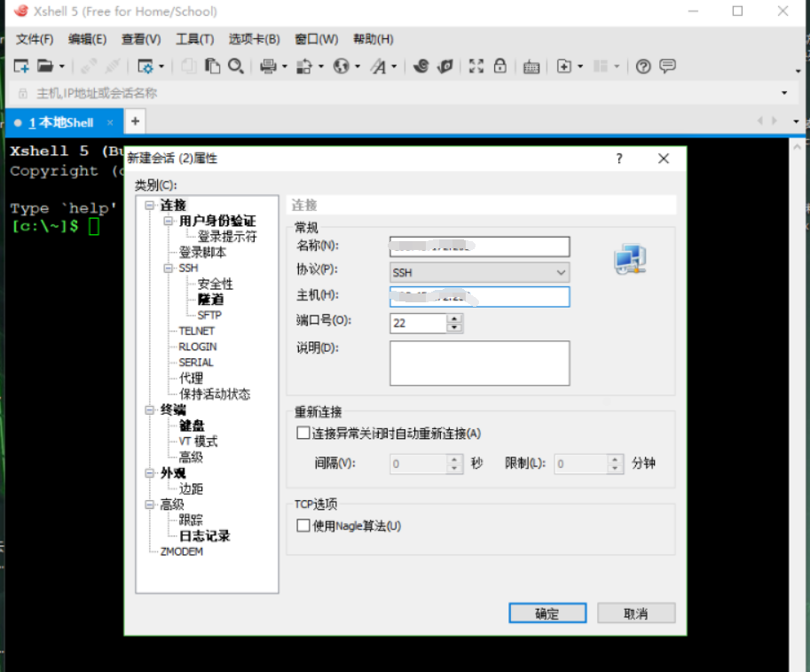Click the globe encoding icon
The height and width of the screenshot is (672, 810).
[341, 66]
